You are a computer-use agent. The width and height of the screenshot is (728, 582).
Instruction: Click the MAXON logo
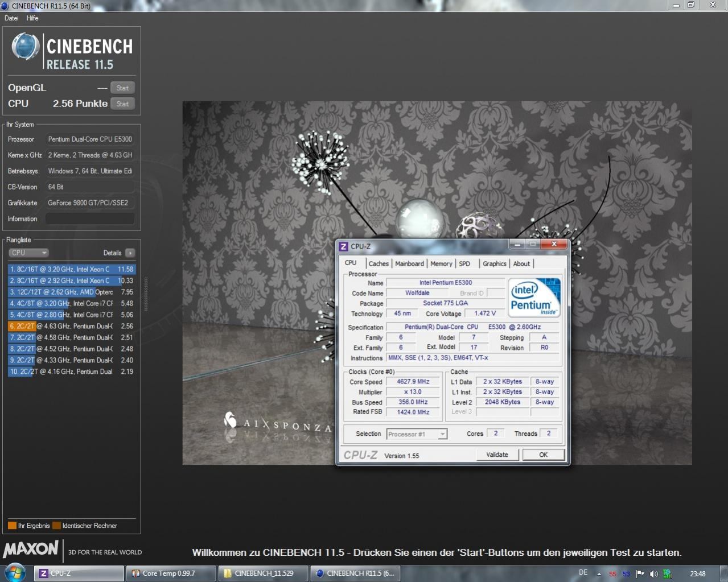coord(31,549)
